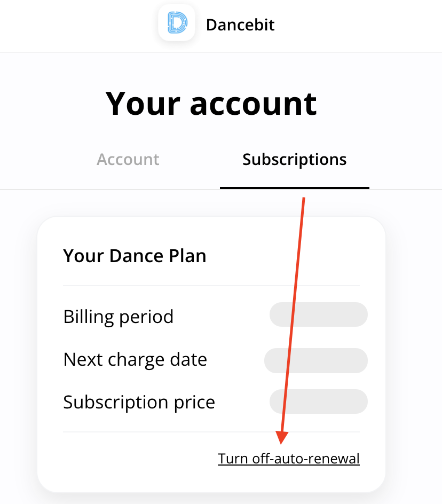The width and height of the screenshot is (442, 504).
Task: Switch to the Subscriptions tab
Action: point(294,159)
